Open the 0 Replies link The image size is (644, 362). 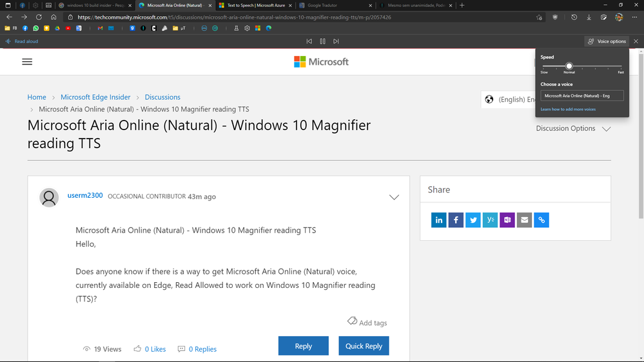click(202, 349)
